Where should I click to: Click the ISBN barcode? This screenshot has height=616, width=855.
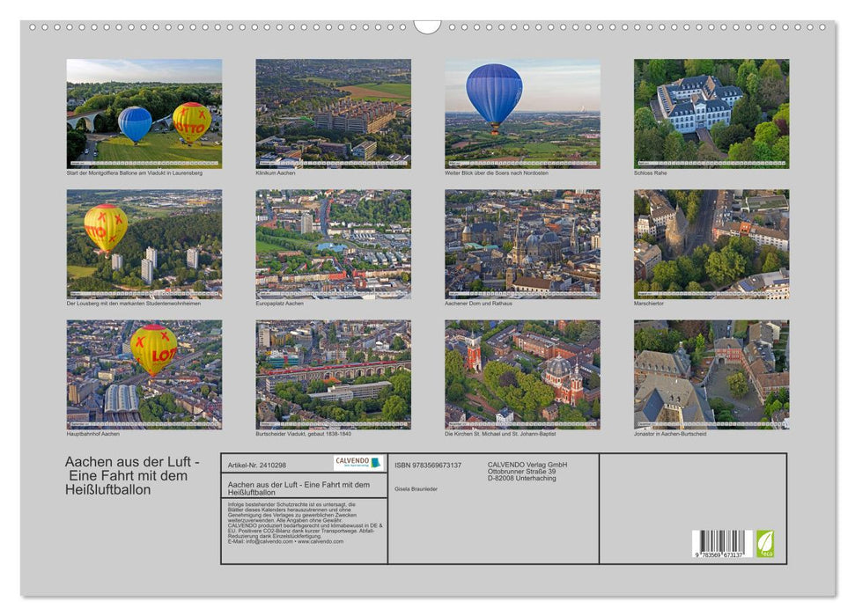(x=723, y=544)
